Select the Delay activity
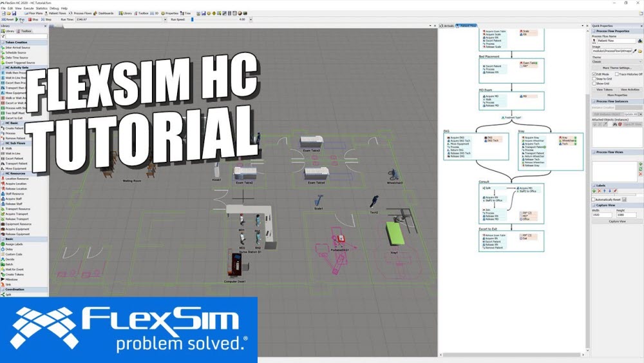 point(9,249)
